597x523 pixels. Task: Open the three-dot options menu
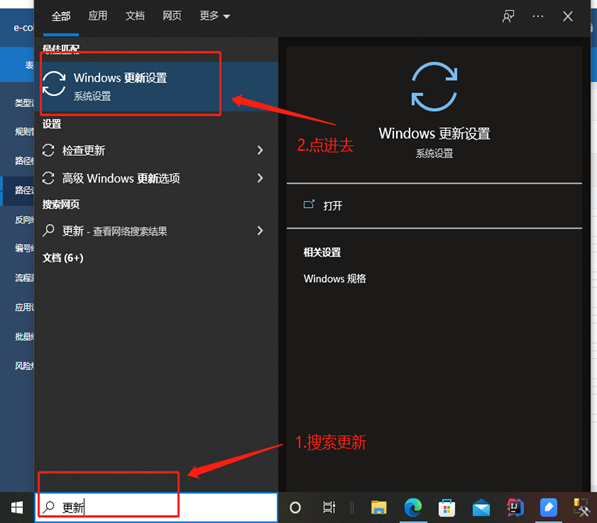(538, 16)
